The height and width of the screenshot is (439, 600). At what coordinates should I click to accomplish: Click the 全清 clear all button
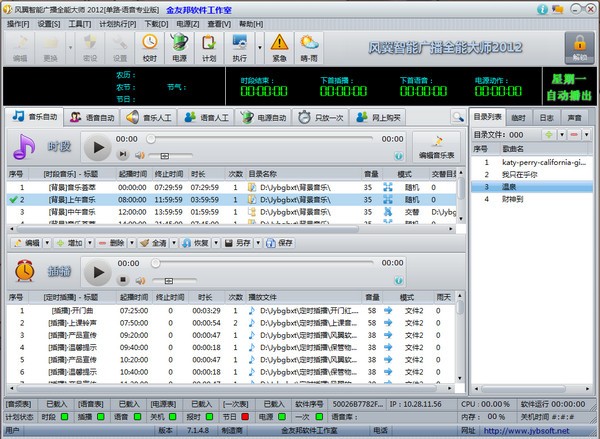click(153, 243)
